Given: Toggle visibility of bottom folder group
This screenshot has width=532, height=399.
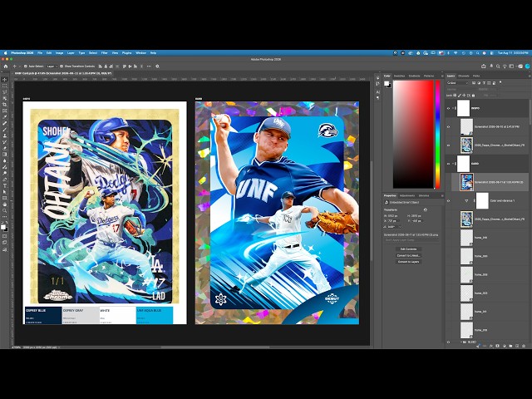Looking at the screenshot, I should pos(449,342).
